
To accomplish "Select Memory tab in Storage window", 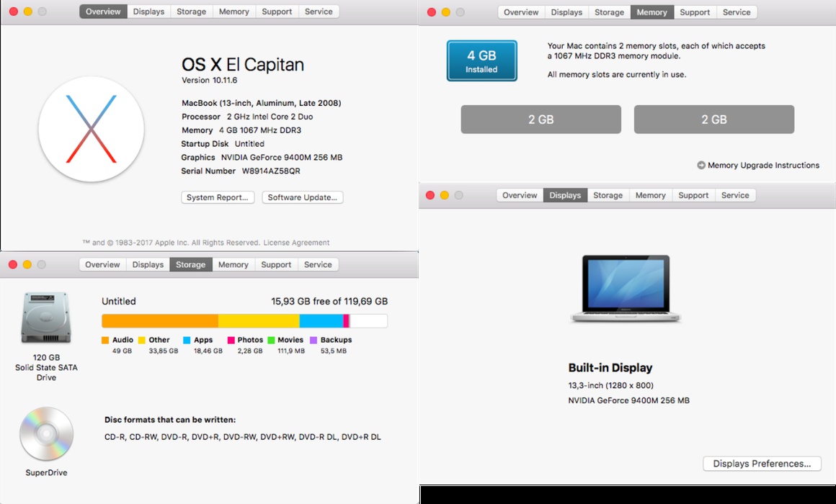I will (233, 265).
